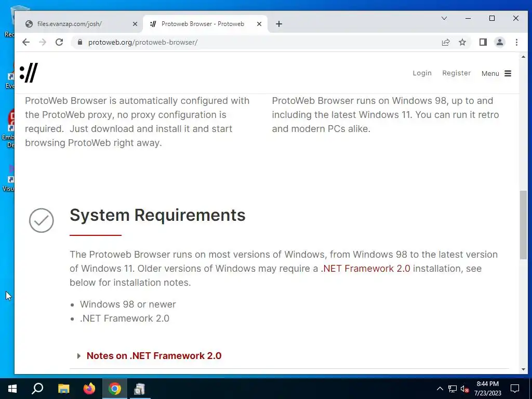This screenshot has height=399, width=532.
Task: Open the installer app in taskbar
Action: pyautogui.click(x=140, y=389)
